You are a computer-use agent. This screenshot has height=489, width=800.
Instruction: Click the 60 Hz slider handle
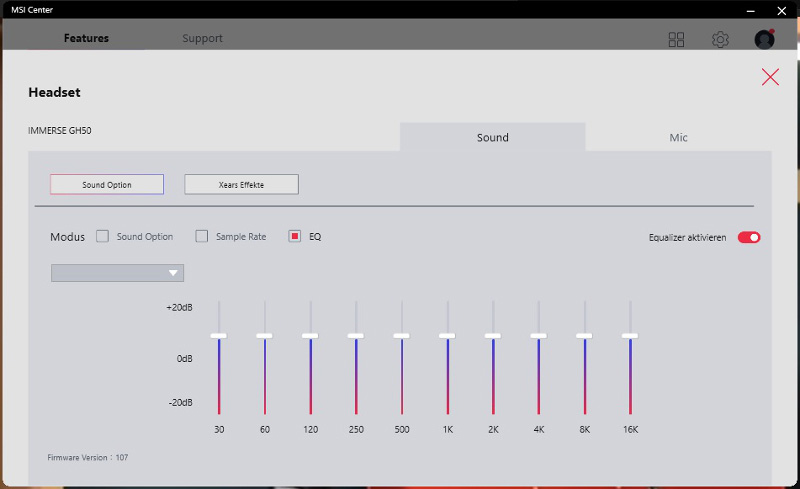pos(264,336)
